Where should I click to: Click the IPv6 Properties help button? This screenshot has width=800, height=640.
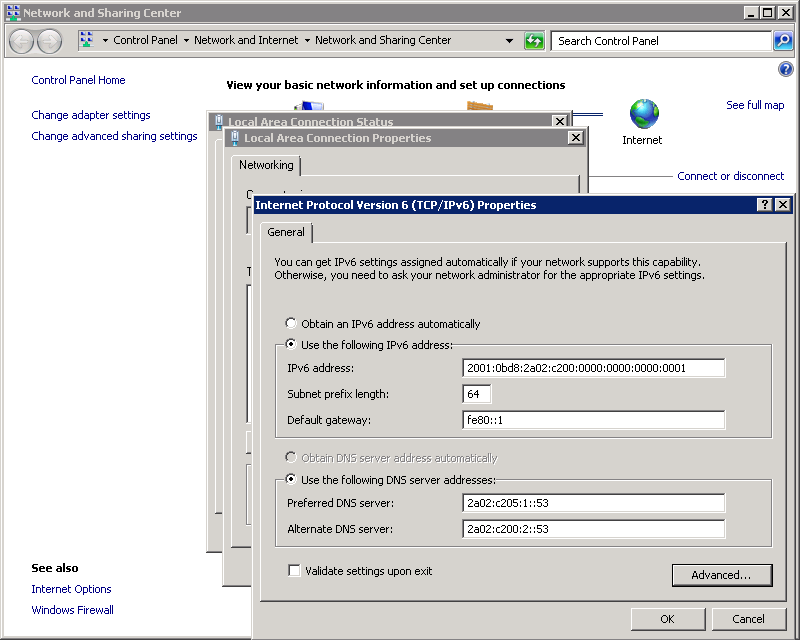[765, 204]
